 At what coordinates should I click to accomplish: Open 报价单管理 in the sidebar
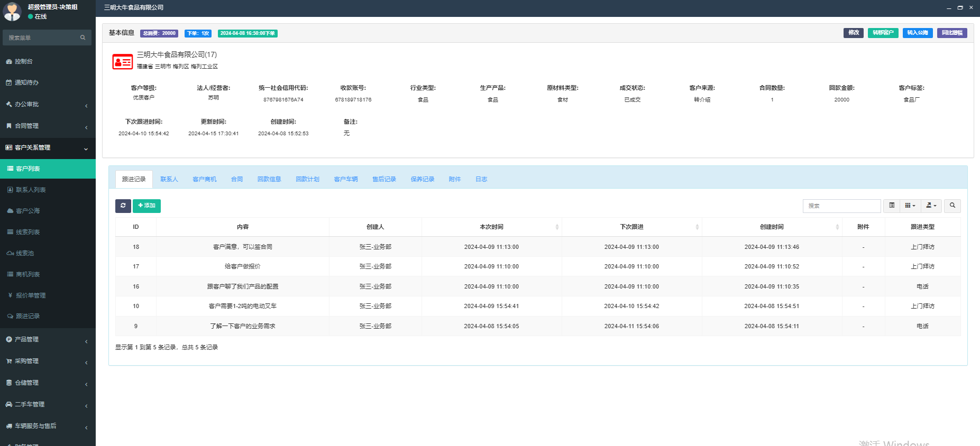31,295
